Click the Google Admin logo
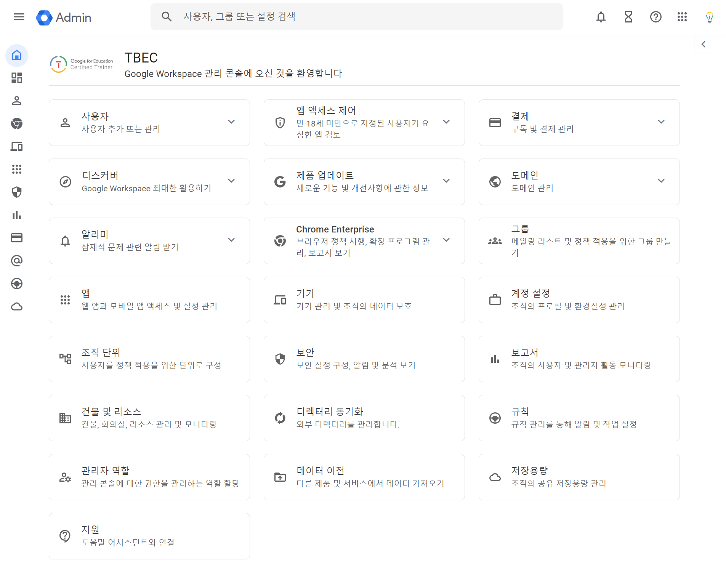726x588 pixels. click(64, 18)
